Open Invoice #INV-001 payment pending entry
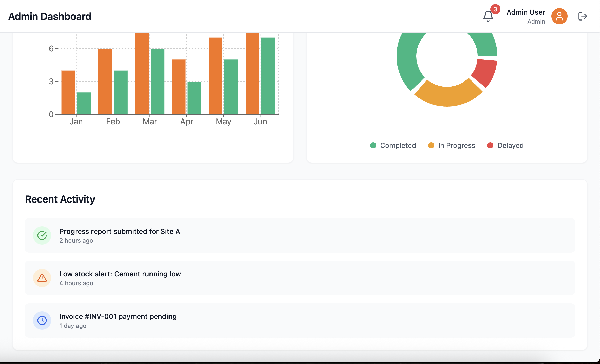This screenshot has height=364, width=600. point(118,316)
